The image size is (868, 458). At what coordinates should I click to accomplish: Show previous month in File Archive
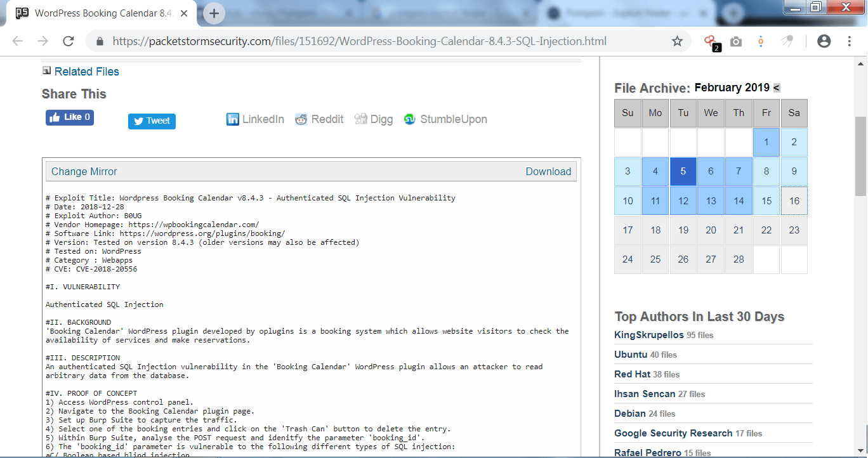[x=775, y=88]
